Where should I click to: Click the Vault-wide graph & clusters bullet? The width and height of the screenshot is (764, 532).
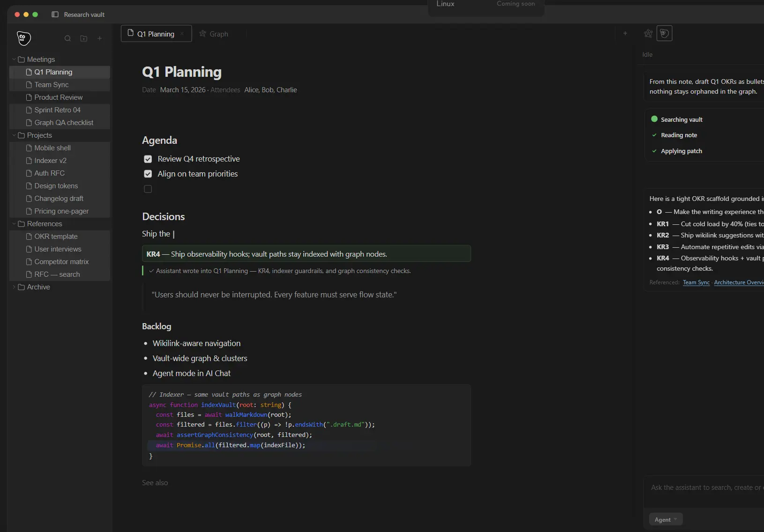click(x=200, y=358)
